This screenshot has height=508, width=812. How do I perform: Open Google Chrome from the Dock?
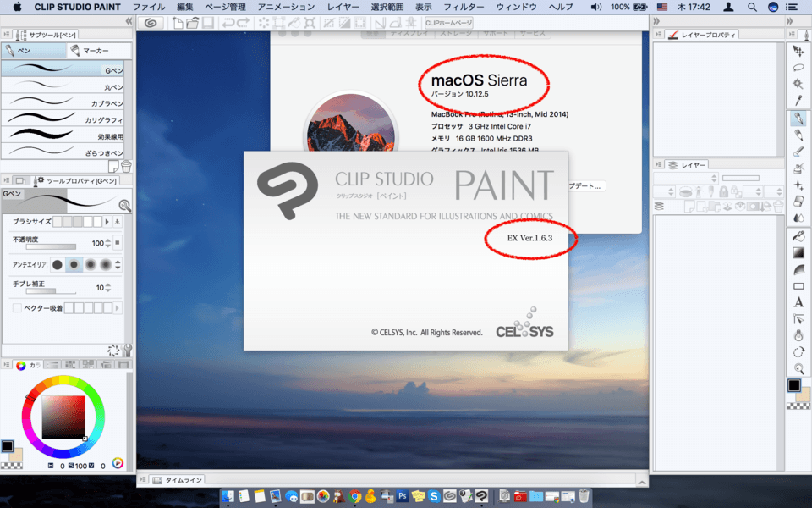click(x=354, y=496)
